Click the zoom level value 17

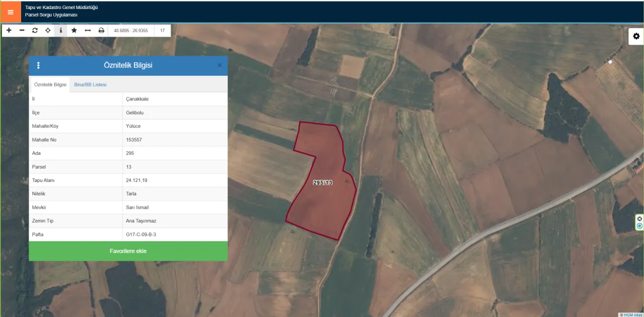pyautogui.click(x=163, y=31)
